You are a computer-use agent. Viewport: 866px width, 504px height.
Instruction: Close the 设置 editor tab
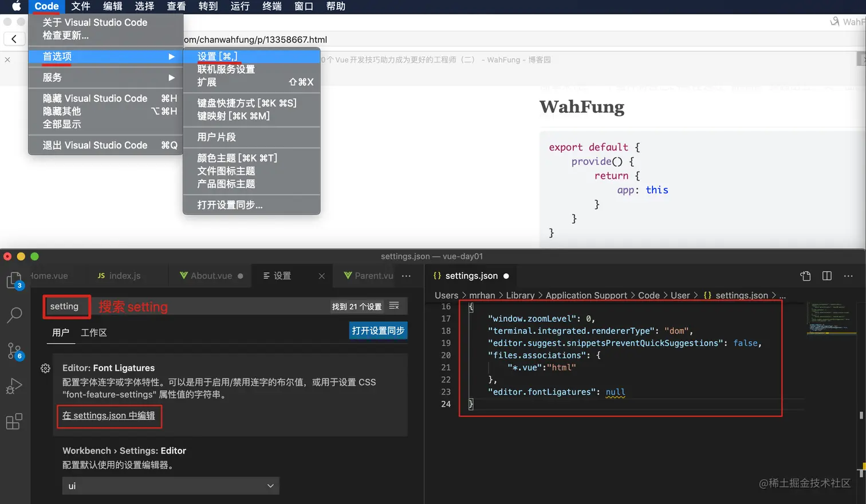[321, 276]
